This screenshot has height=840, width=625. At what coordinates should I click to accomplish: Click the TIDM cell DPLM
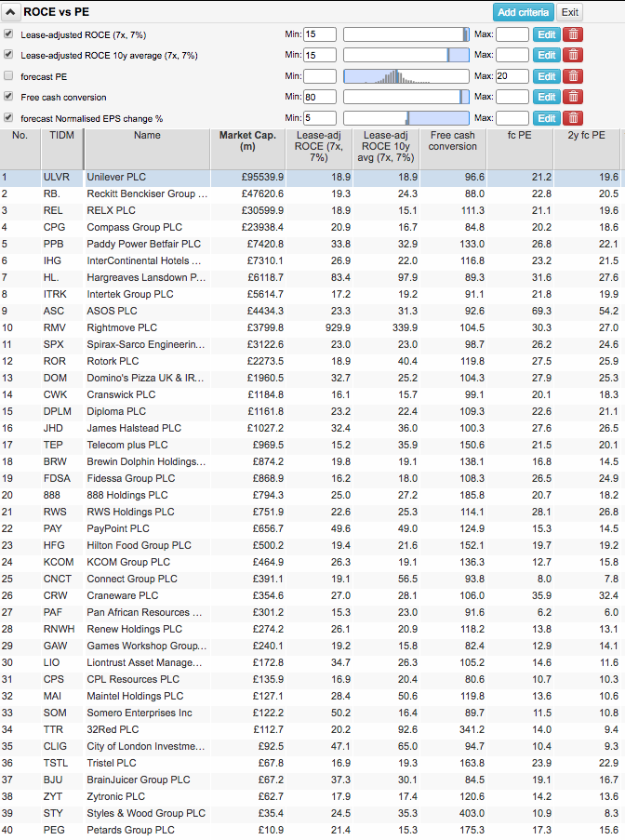click(62, 411)
